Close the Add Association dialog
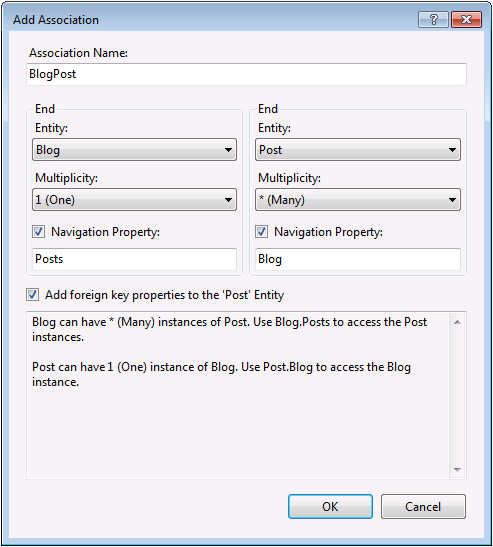Viewport: 493px width, 547px height. 466,20
